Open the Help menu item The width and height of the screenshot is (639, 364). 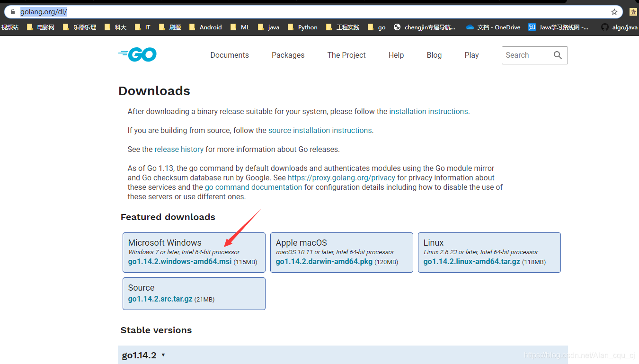[396, 55]
